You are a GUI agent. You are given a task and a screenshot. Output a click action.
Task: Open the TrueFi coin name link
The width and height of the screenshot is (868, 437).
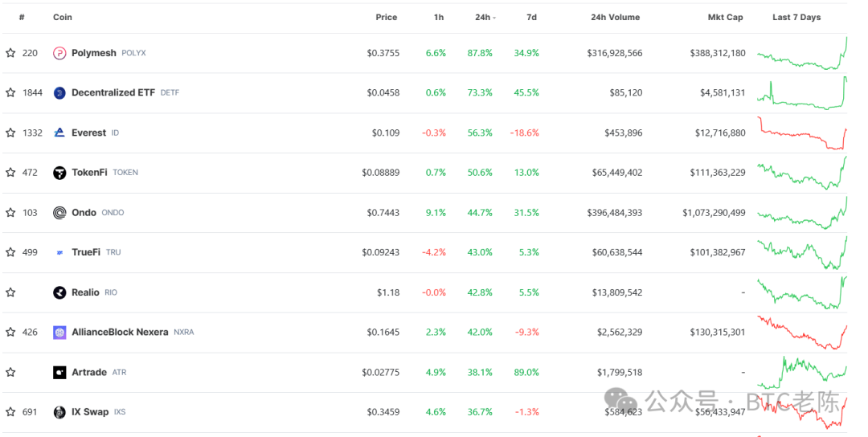(x=86, y=252)
